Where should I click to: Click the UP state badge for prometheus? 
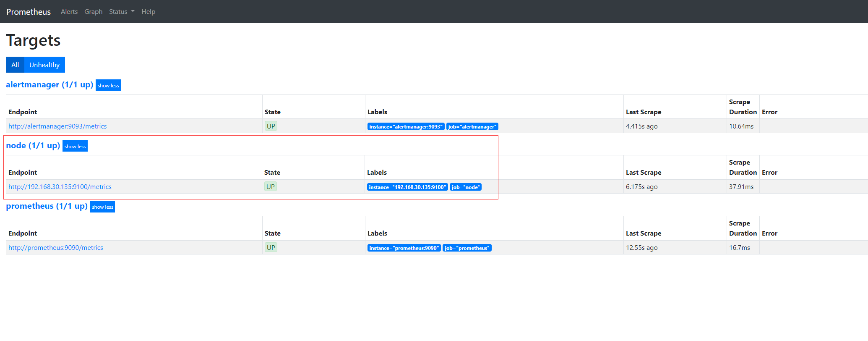(x=271, y=247)
